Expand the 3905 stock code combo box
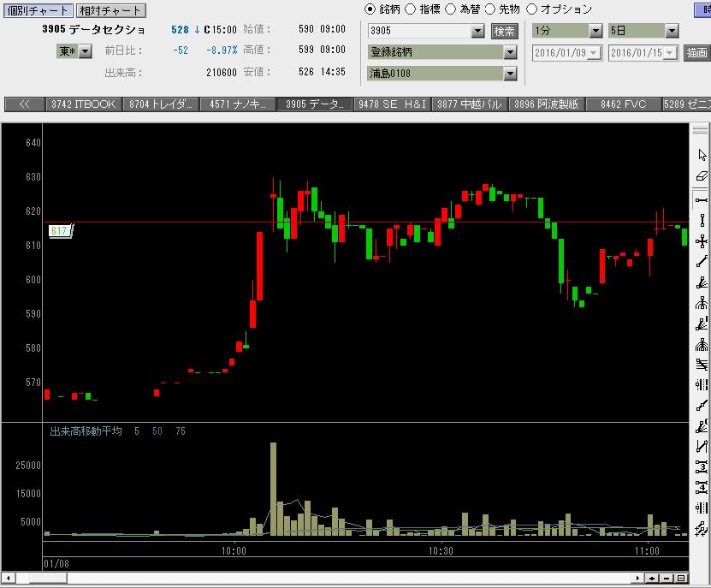 (477, 31)
